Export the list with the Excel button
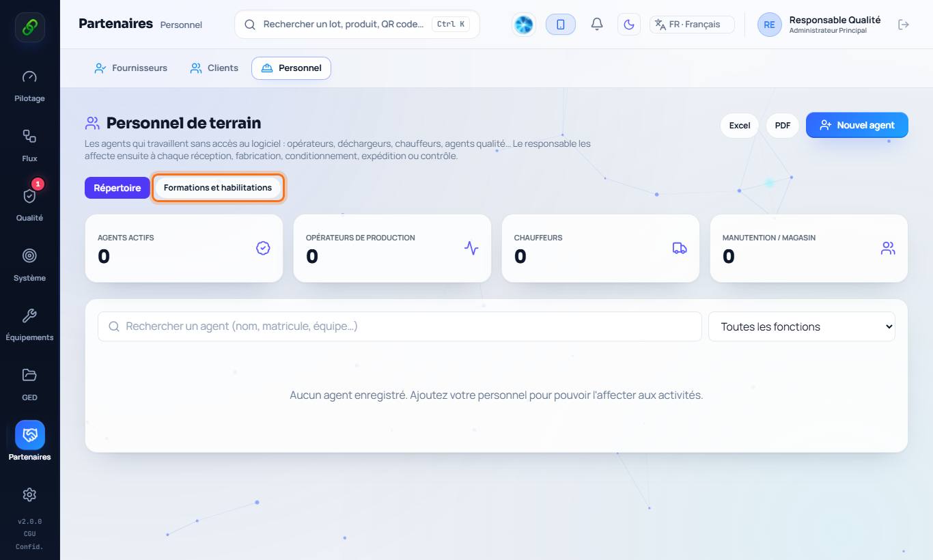Screen dimensions: 933x560 pos(740,126)
